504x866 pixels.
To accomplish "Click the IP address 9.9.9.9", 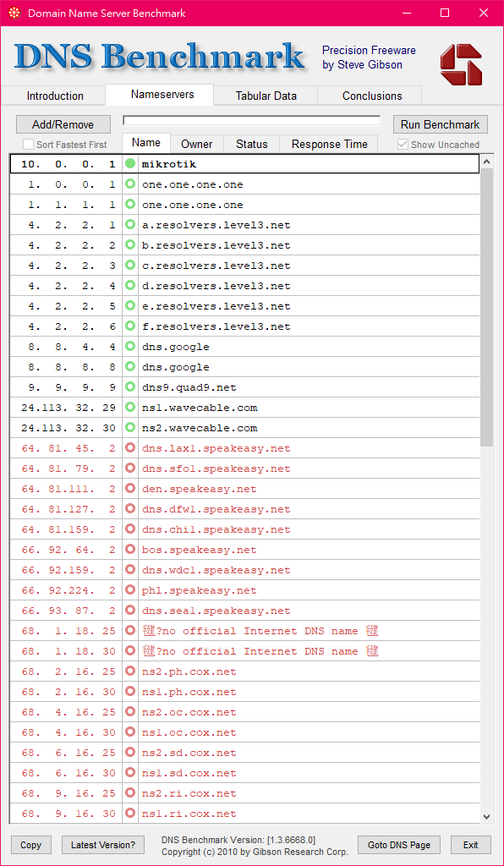I will click(x=72, y=387).
